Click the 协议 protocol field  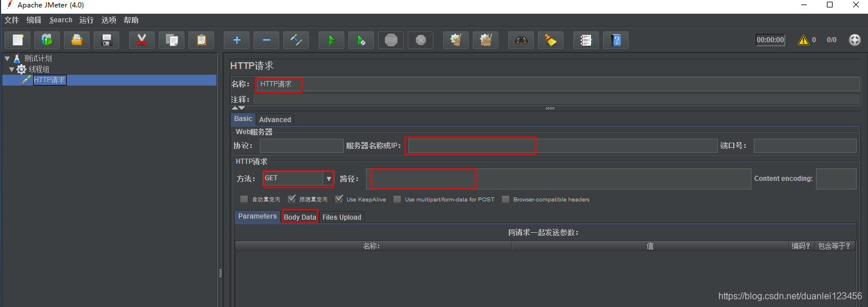(302, 146)
